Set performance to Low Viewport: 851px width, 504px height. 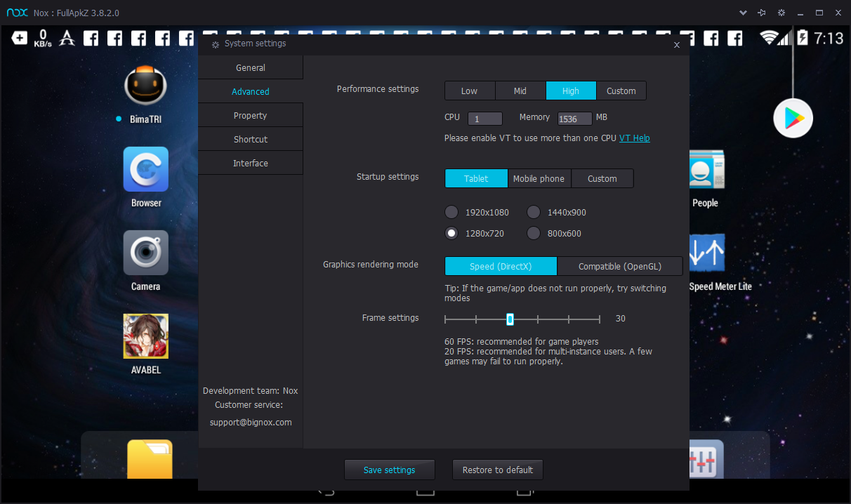(x=470, y=91)
